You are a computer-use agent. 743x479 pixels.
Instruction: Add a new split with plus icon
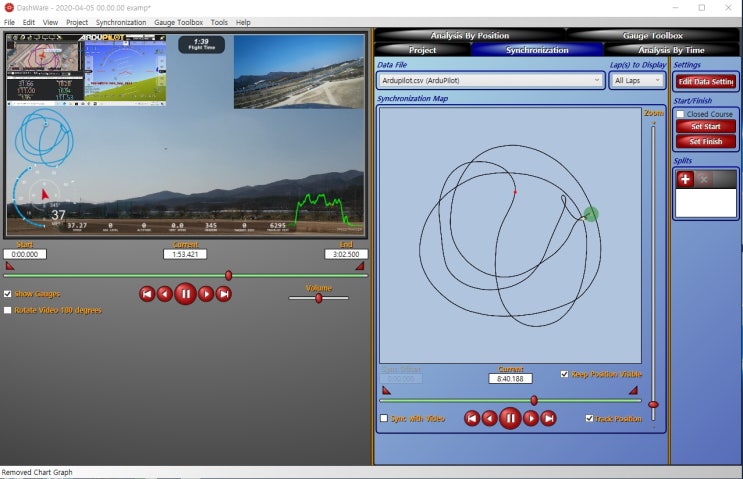tap(685, 179)
